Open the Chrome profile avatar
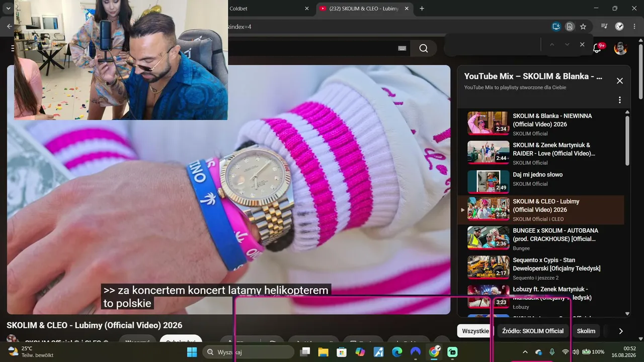This screenshot has height=362, width=644. (x=619, y=27)
